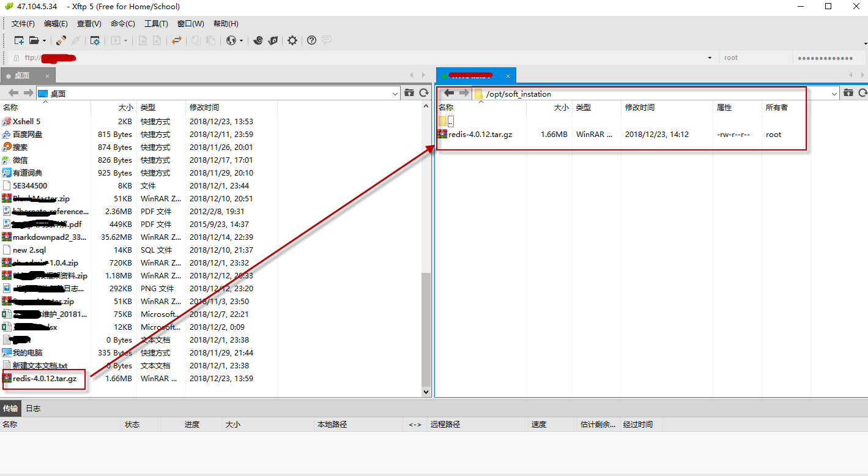868x476 pixels.
Task: Click the lock icon in the address bar
Action: pyautogui.click(x=17, y=58)
